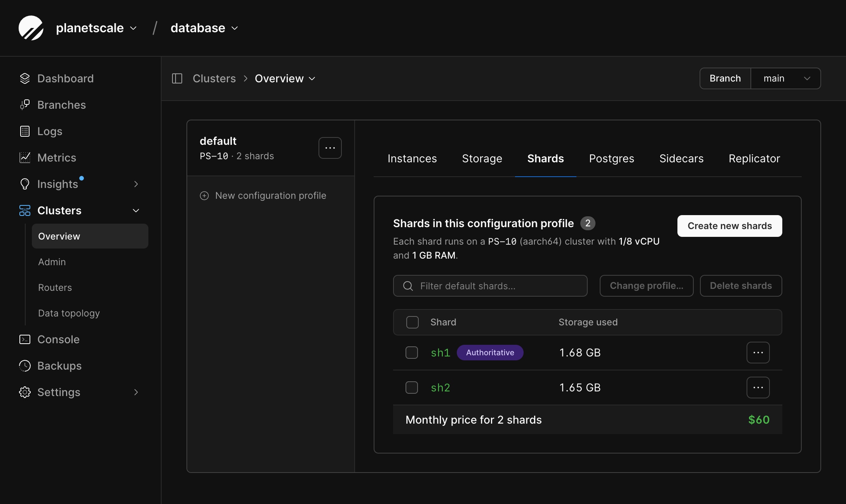Toggle the sidebar panel icon beside Clusters
This screenshot has height=504, width=846.
[177, 78]
